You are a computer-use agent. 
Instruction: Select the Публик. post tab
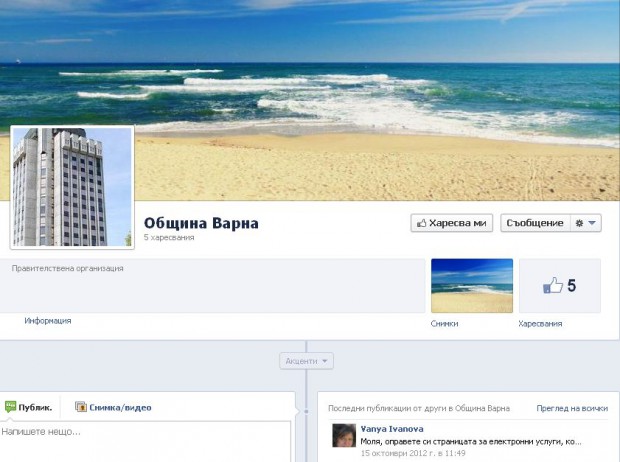(28, 407)
